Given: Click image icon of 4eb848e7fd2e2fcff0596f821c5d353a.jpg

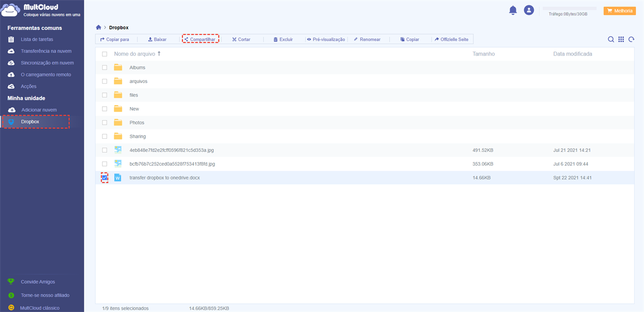Looking at the screenshot, I should point(118,150).
